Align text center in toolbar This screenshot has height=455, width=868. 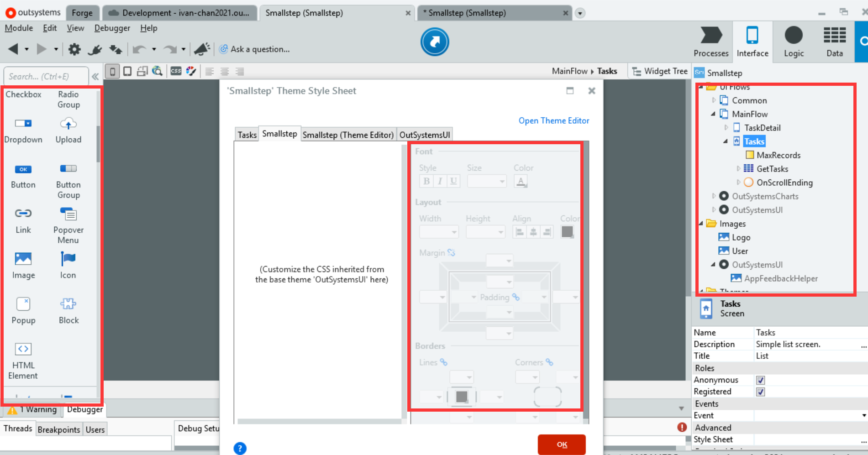(x=225, y=71)
